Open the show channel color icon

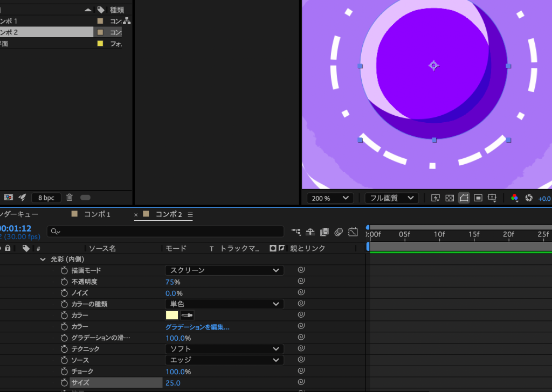pyautogui.click(x=514, y=198)
